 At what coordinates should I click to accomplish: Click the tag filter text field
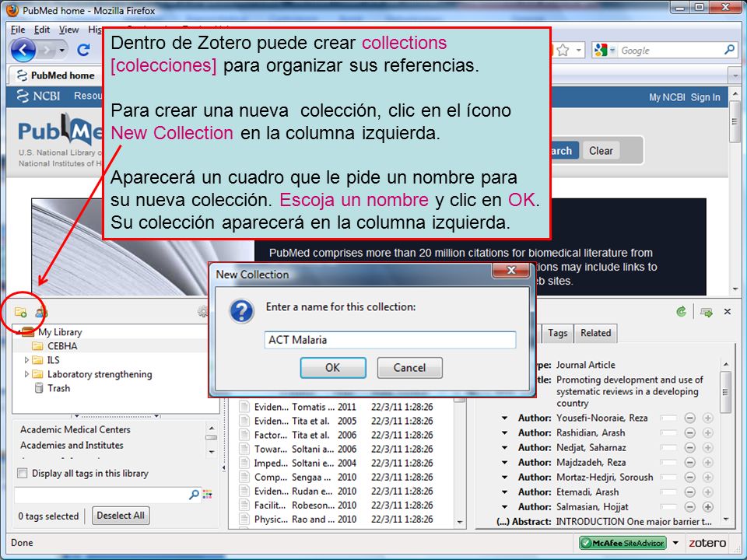point(100,495)
